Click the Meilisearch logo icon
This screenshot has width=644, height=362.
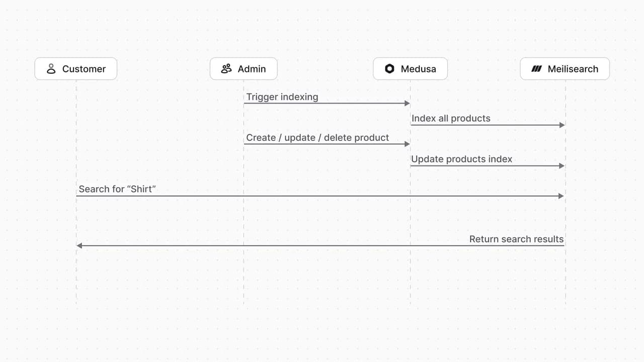[x=537, y=69]
